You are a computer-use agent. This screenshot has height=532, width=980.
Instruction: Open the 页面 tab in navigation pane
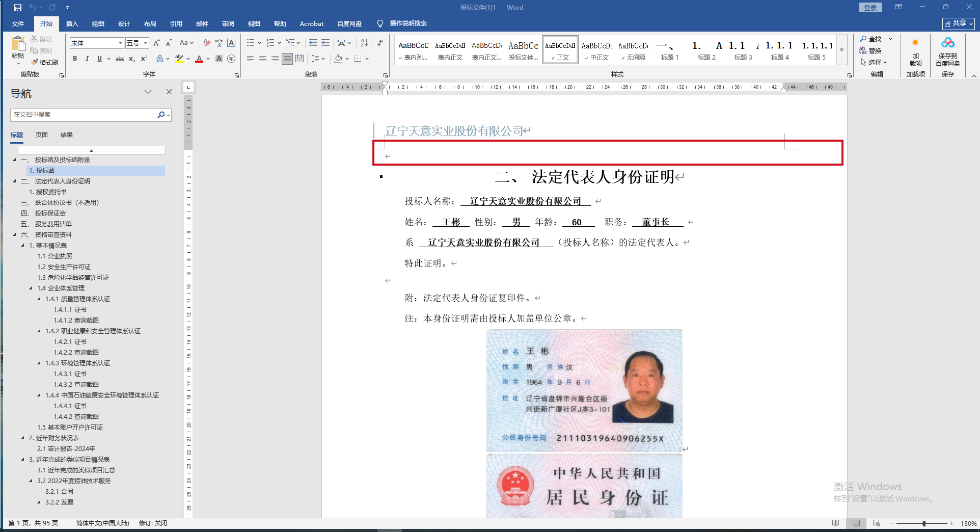pyautogui.click(x=42, y=135)
